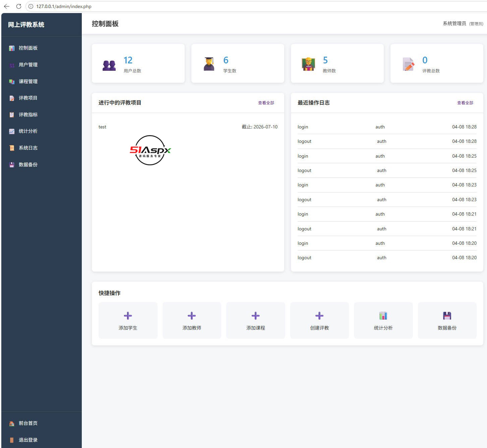
Task: Click the 6 student count
Action: [226, 60]
